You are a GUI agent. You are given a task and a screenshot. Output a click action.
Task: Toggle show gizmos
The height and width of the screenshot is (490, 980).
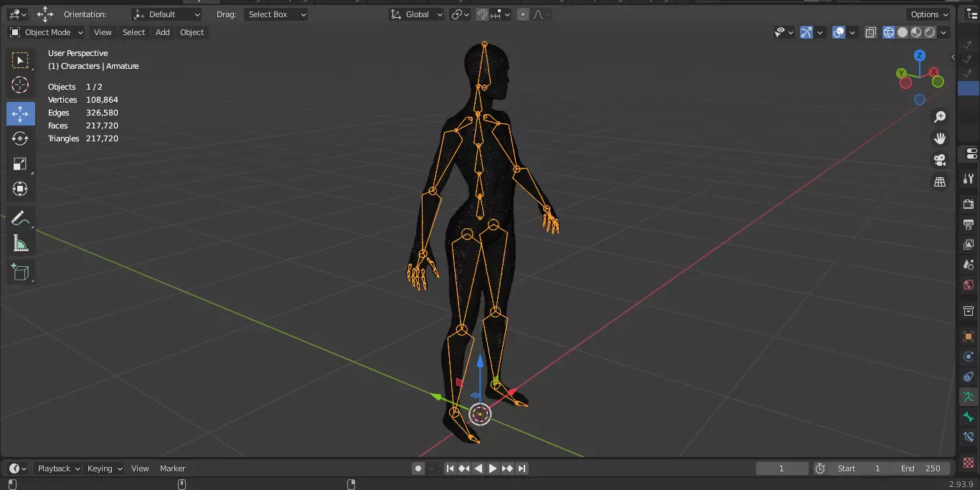[x=806, y=32]
